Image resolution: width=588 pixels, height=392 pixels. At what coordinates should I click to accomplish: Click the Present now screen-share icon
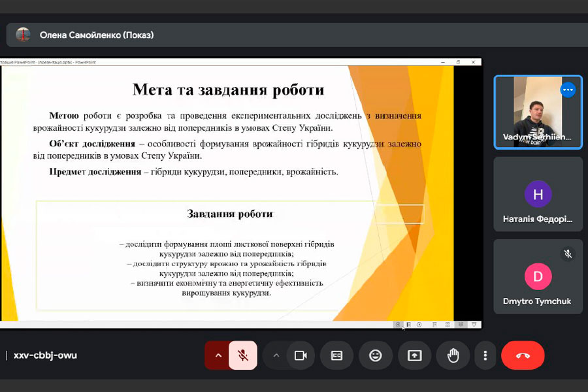click(x=415, y=355)
